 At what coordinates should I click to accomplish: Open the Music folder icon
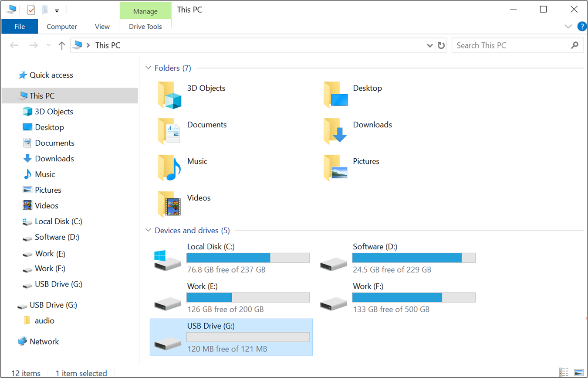pyautogui.click(x=169, y=167)
